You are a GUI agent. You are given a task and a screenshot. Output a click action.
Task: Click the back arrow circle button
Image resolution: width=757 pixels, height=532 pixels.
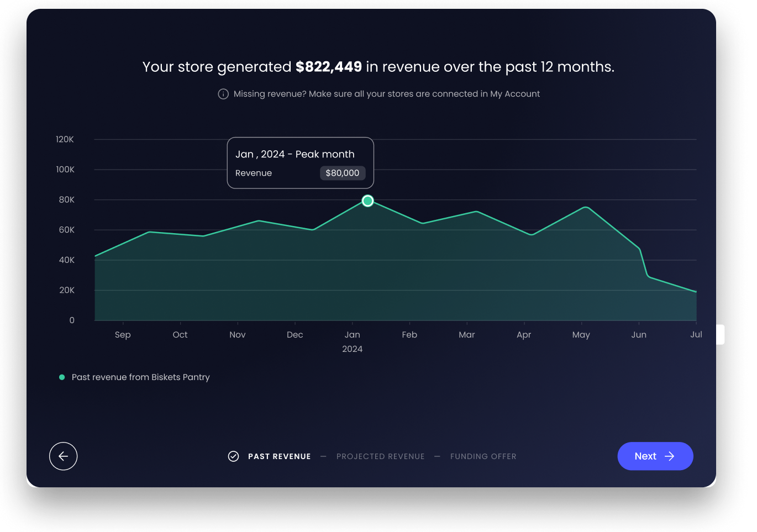63,456
